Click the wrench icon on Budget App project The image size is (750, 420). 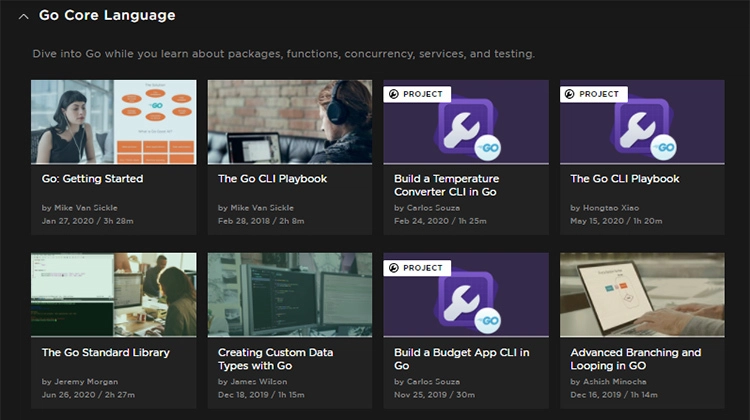[x=461, y=302]
